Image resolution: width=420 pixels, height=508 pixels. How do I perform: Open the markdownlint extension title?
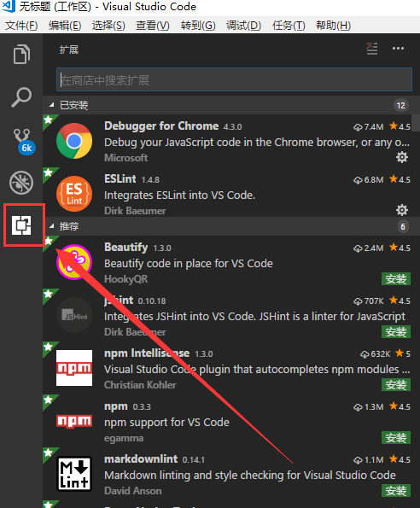pyautogui.click(x=141, y=458)
